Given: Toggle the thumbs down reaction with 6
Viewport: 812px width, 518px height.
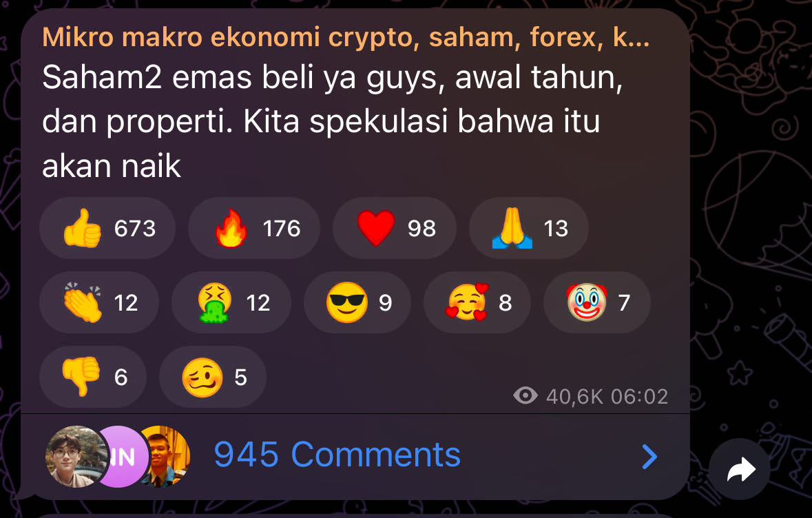Looking at the screenshot, I should tap(93, 377).
